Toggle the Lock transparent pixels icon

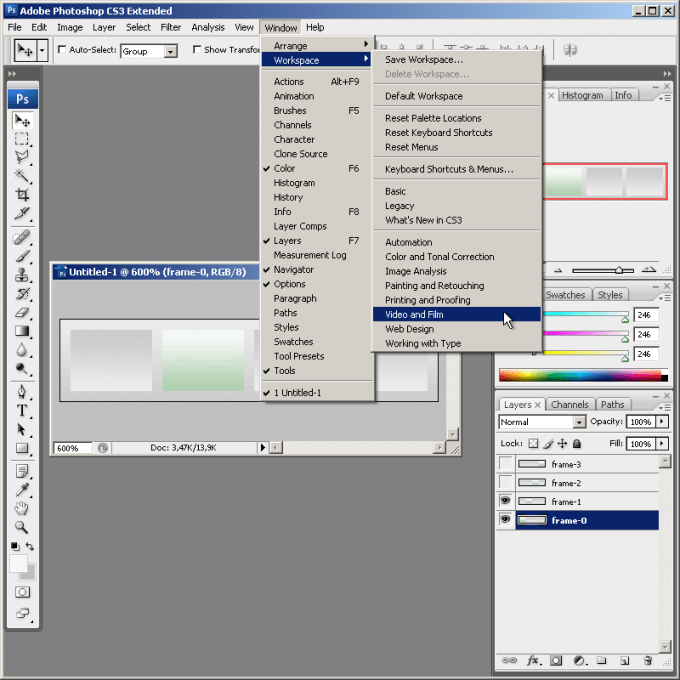click(533, 443)
